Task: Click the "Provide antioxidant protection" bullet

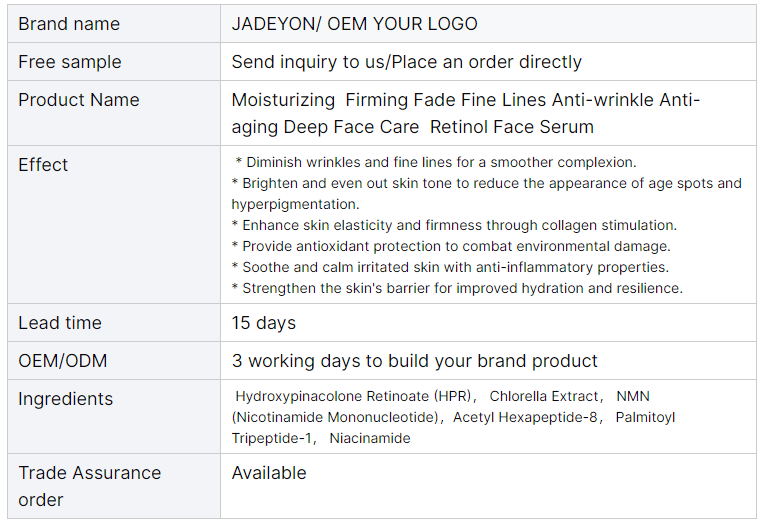Action: (450, 246)
